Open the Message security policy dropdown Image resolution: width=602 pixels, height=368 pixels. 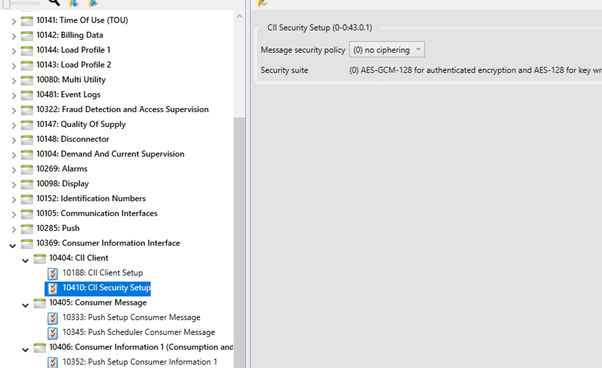pyautogui.click(x=387, y=50)
